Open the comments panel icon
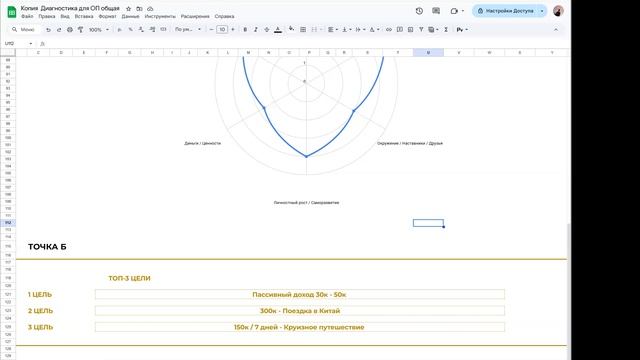The height and width of the screenshot is (360, 640). tap(436, 11)
